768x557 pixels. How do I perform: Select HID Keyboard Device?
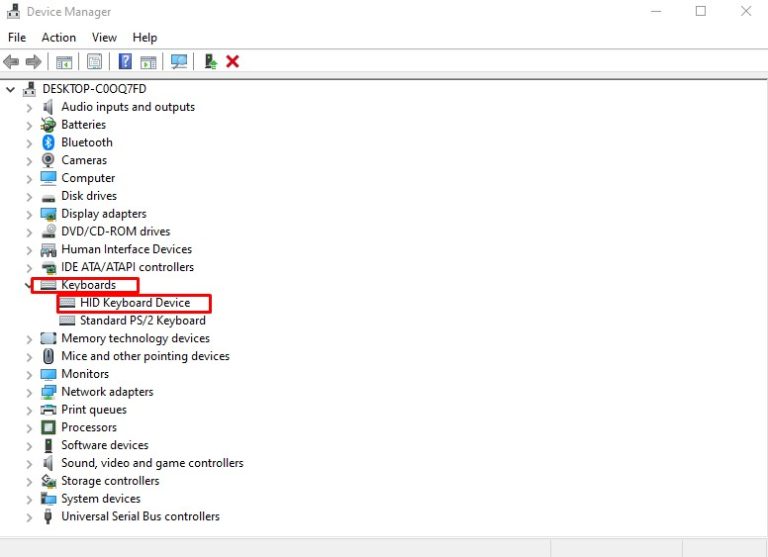(134, 303)
